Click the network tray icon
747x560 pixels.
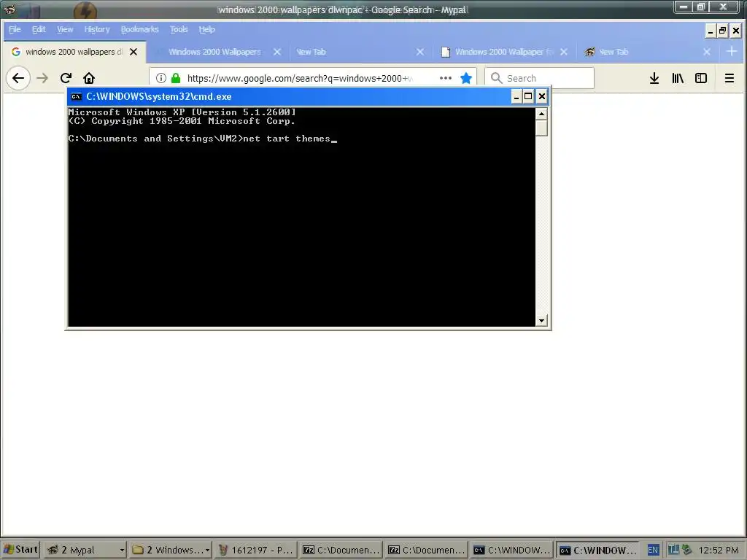click(x=673, y=550)
